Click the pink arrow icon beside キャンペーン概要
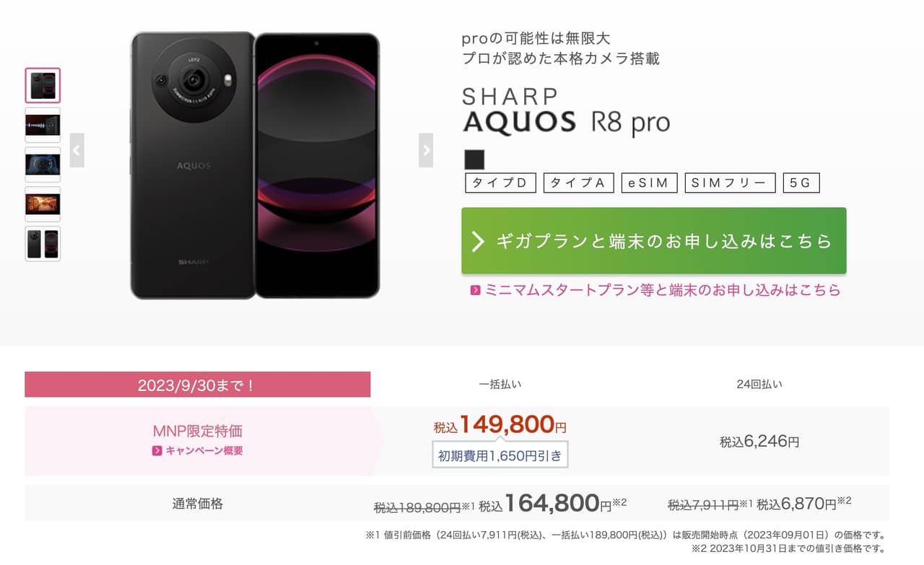Image resolution: width=924 pixels, height=565 pixels. (x=157, y=451)
